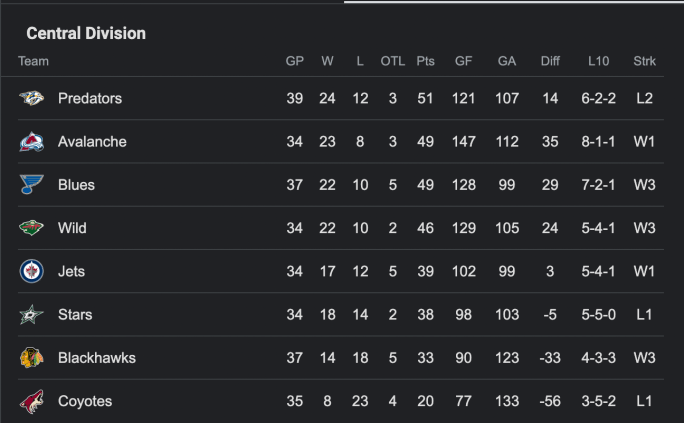Click the Predators team logo
The width and height of the screenshot is (684, 423).
(x=32, y=99)
